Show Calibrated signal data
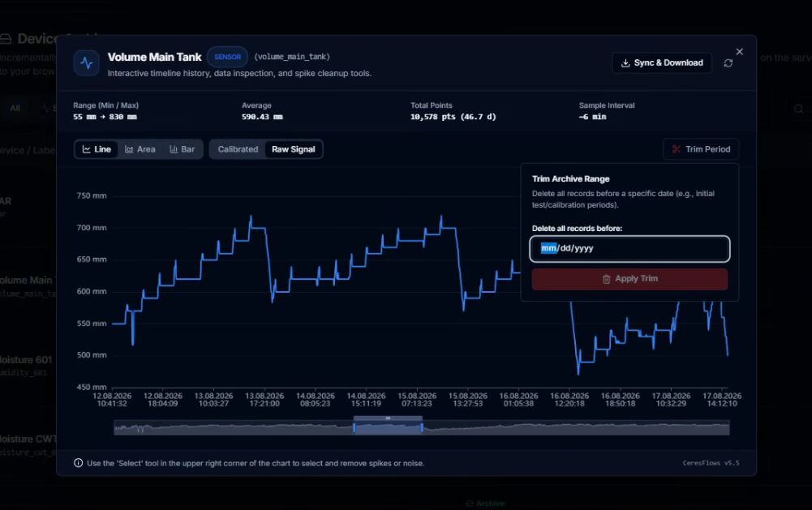 238,149
